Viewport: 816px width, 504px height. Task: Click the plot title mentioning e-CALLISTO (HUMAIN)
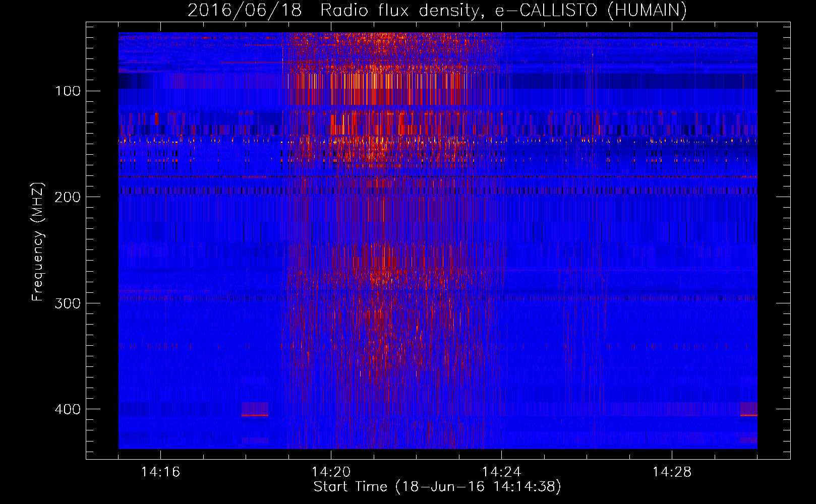tap(437, 10)
